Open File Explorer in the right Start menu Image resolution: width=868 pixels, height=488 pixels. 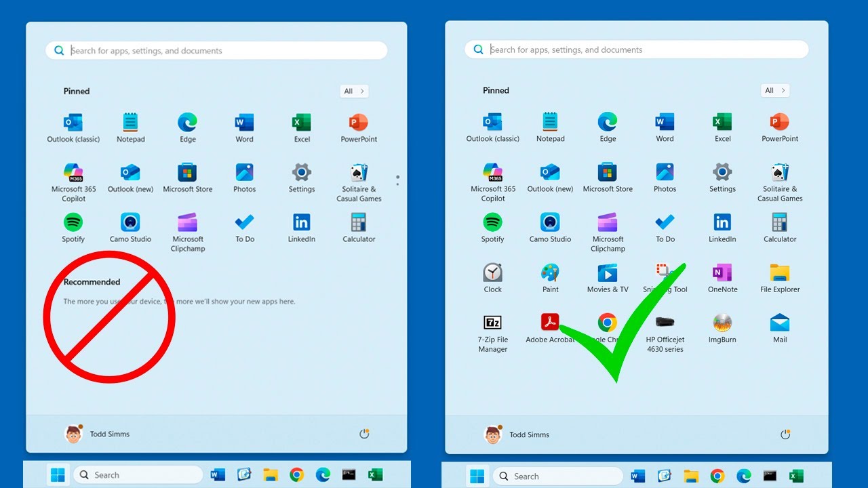780,279
